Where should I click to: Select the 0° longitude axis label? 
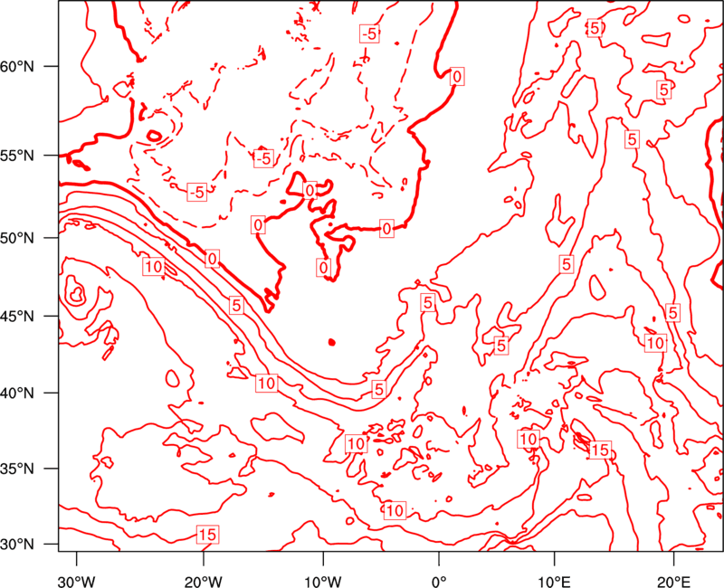pos(439,582)
